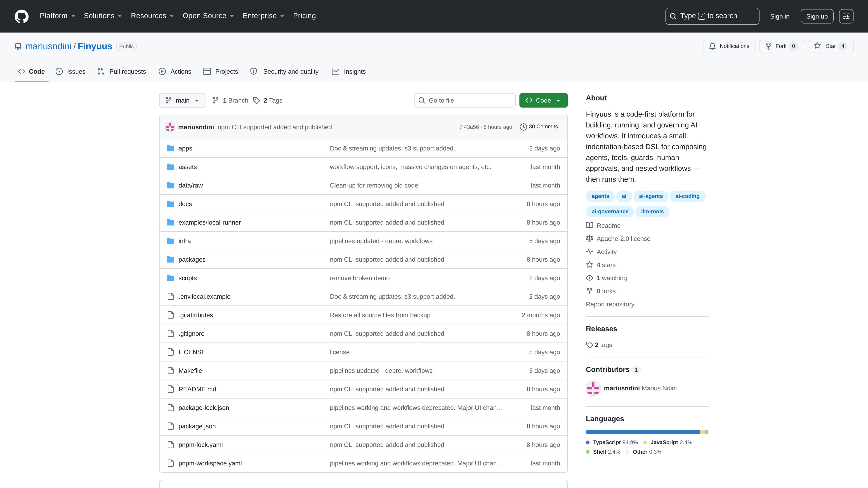Click the Star icon

817,46
